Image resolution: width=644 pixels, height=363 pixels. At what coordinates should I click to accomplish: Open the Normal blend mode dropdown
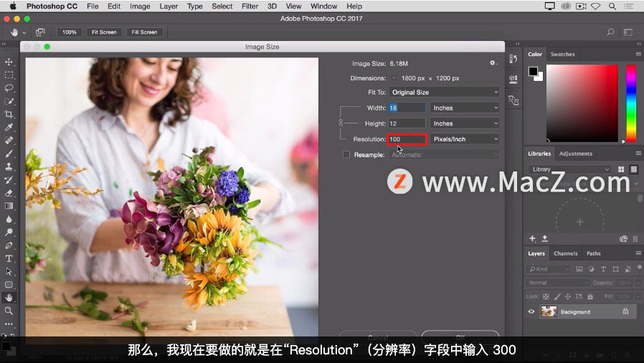point(558,283)
